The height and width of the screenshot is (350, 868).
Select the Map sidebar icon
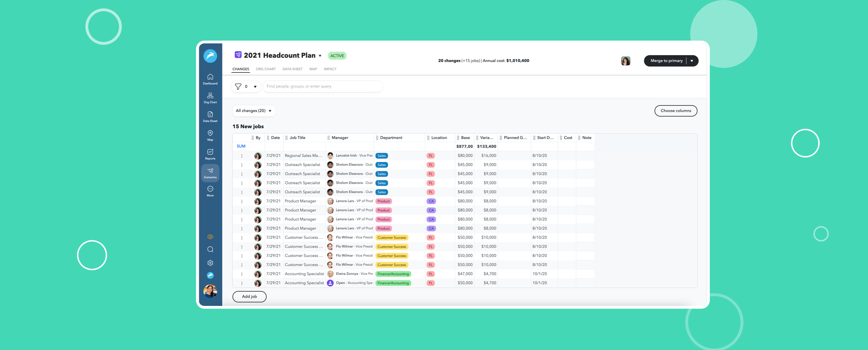click(210, 135)
